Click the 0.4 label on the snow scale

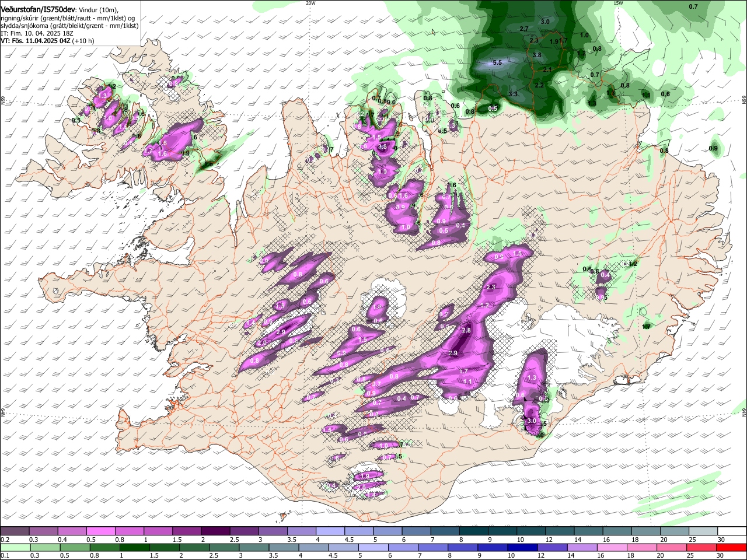tap(62, 540)
